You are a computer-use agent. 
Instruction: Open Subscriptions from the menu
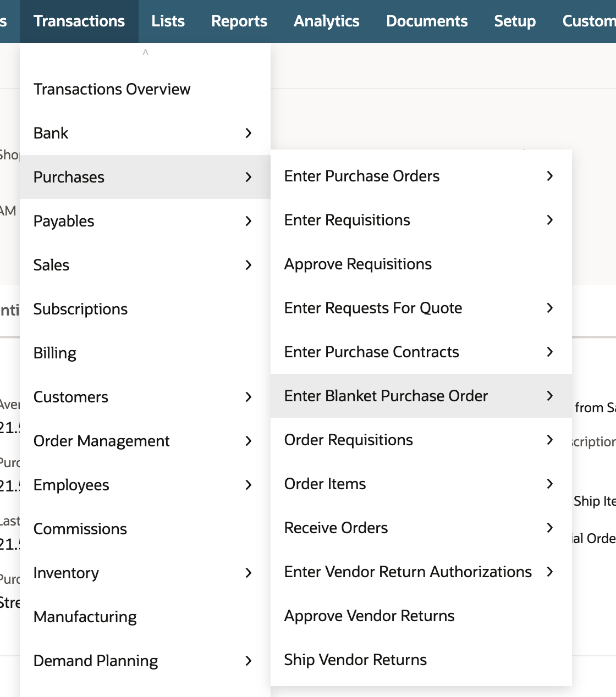pyautogui.click(x=145, y=309)
